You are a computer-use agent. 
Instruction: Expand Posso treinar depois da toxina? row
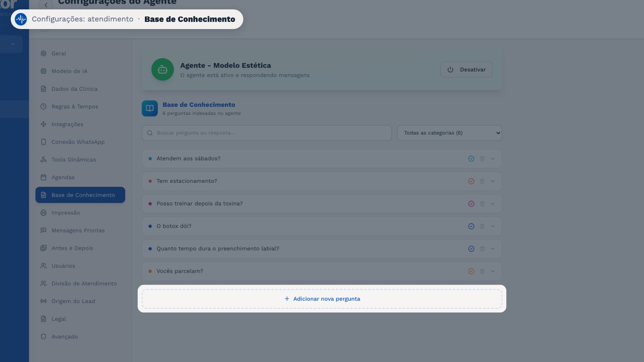coord(493,204)
